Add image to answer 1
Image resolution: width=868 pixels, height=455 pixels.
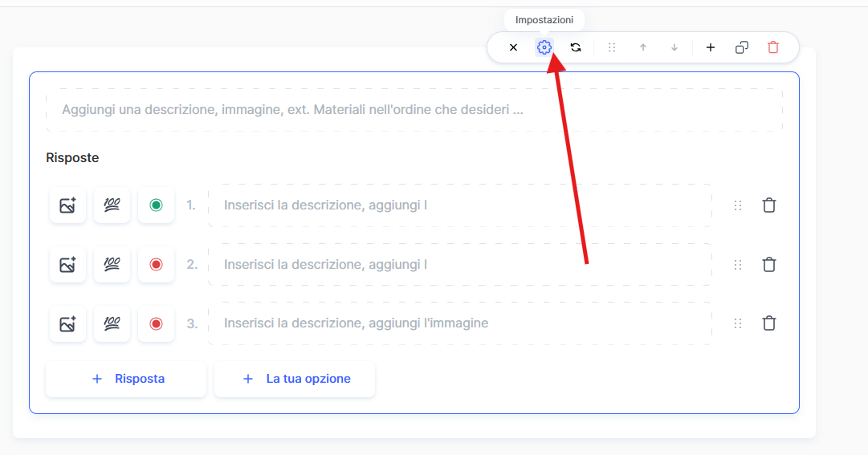point(67,205)
